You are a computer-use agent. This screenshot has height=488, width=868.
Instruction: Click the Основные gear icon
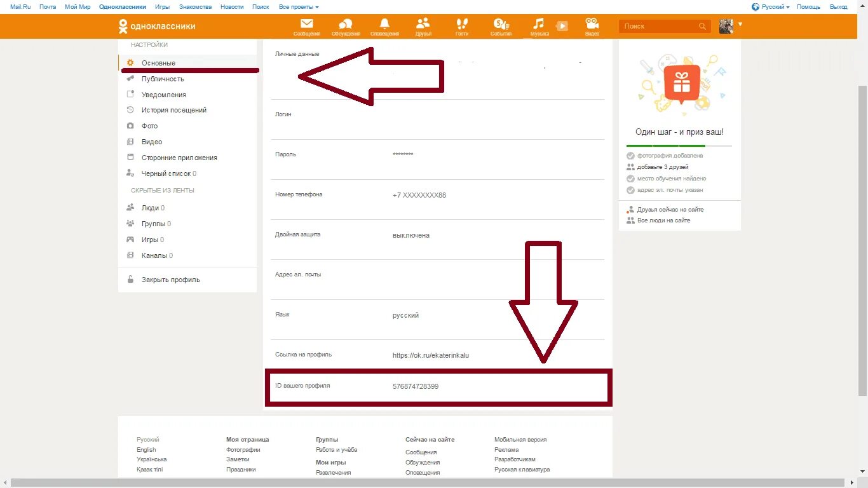pos(130,63)
